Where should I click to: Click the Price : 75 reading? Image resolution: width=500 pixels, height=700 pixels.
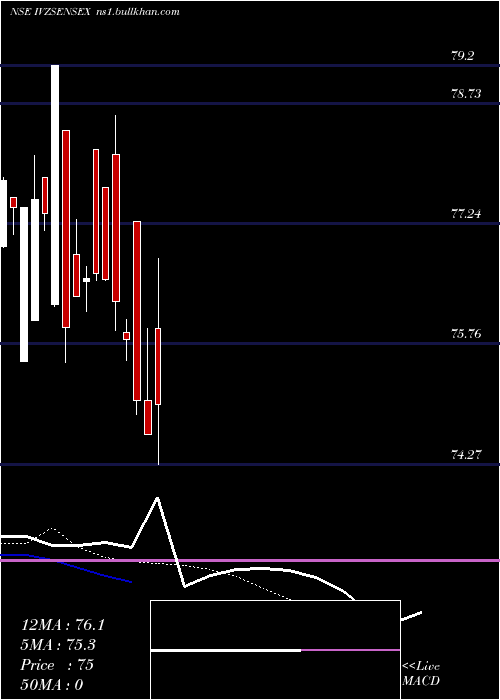(57, 665)
